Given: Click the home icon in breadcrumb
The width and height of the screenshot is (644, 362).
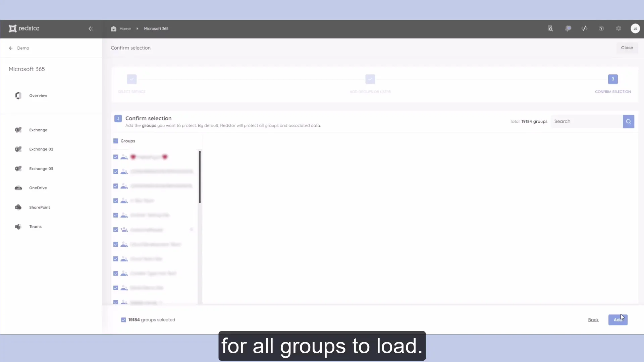Looking at the screenshot, I should tap(114, 29).
